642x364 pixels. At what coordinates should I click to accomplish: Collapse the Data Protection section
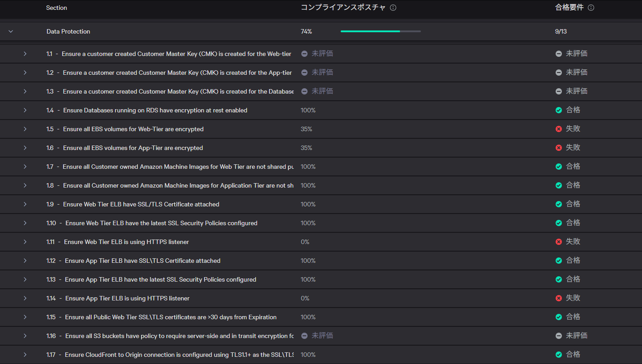pos(11,31)
